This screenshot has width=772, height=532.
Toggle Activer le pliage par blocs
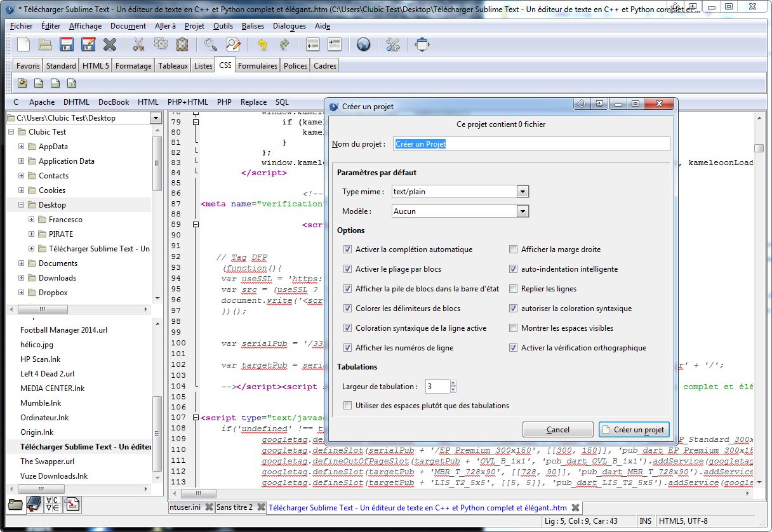coord(347,269)
